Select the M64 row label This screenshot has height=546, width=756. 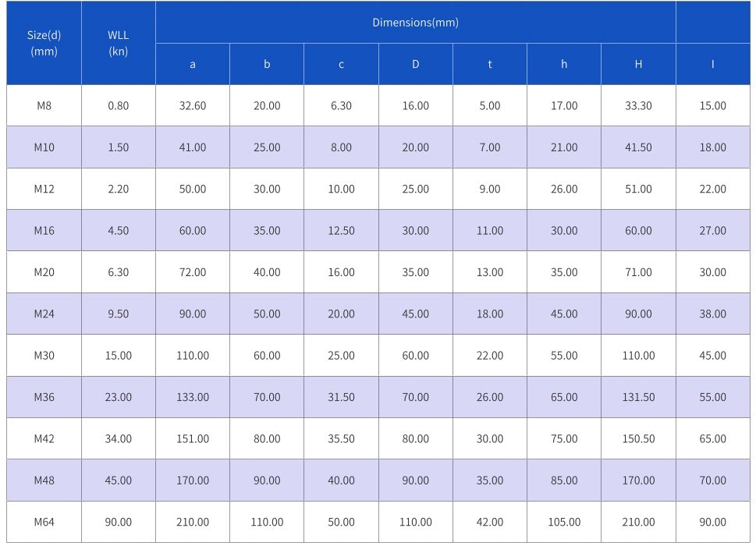pos(44,522)
